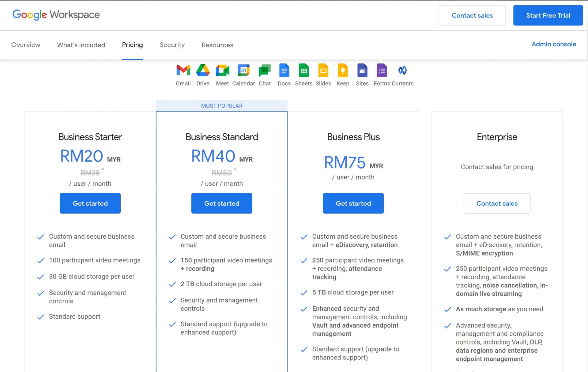Open the Admin console link

tap(554, 44)
